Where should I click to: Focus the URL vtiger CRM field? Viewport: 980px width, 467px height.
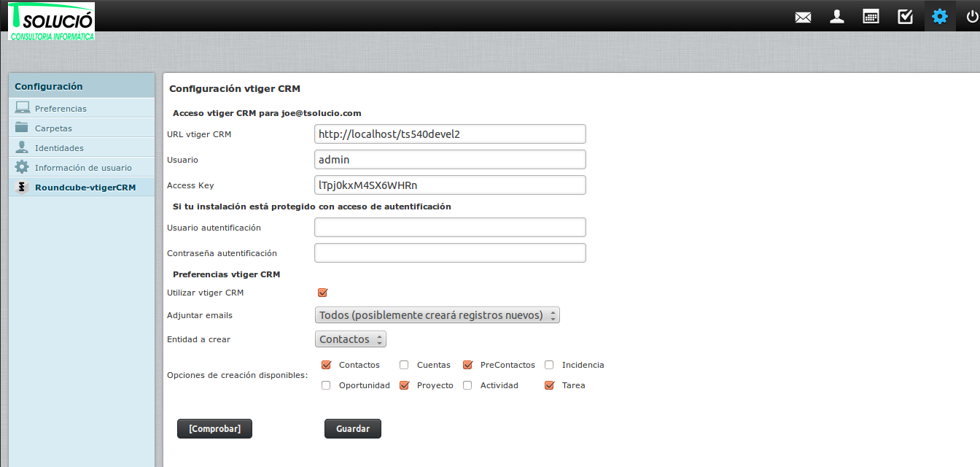pos(450,134)
